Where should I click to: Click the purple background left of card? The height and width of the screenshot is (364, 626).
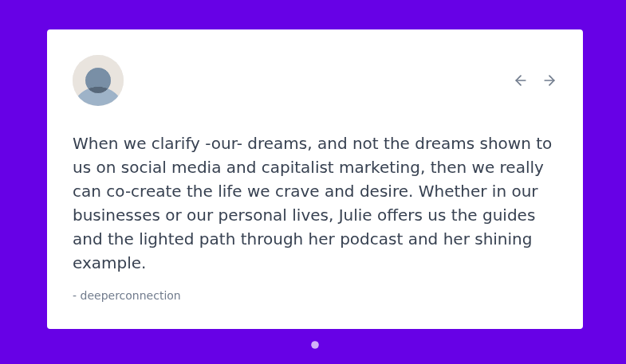click(22, 182)
